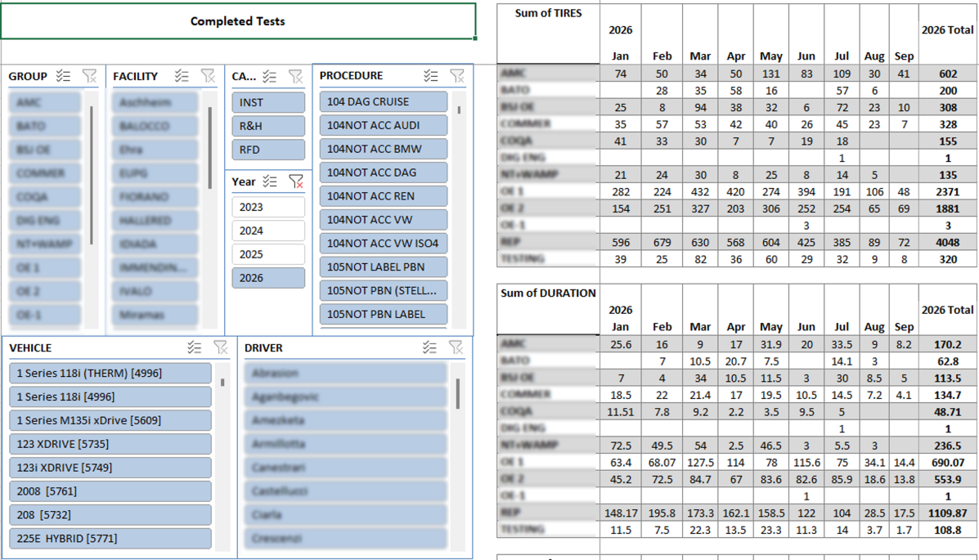Enable multi-select on the Year slicer
979x560 pixels.
point(270,181)
